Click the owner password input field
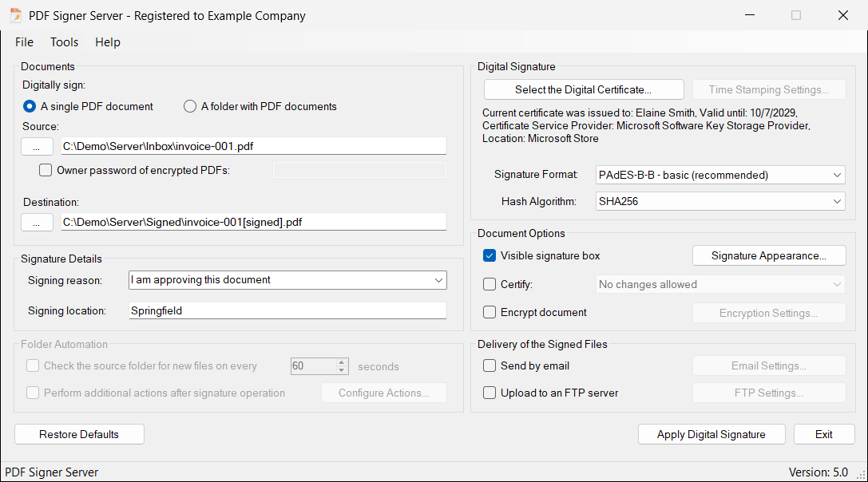The image size is (868, 482). [x=359, y=170]
